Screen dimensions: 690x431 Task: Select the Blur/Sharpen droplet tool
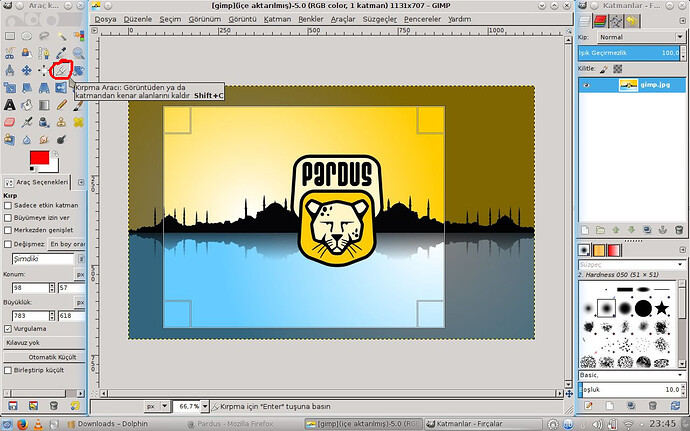pyautogui.click(x=27, y=140)
